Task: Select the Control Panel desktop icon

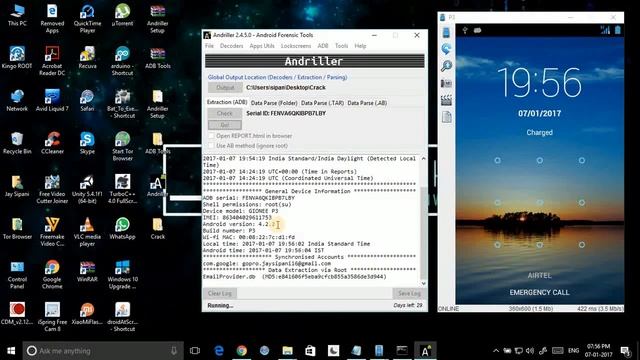Action: 17,274
